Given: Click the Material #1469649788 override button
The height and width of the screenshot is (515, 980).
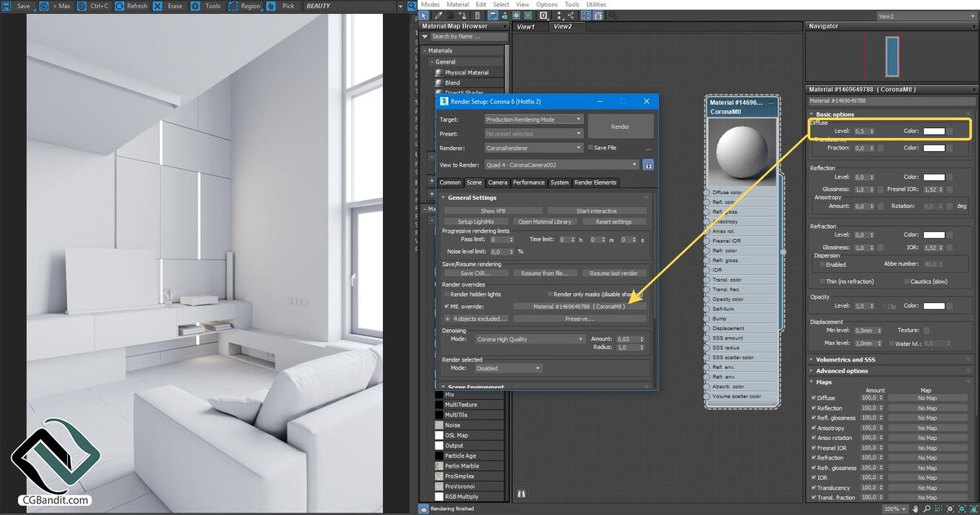Looking at the screenshot, I should click(x=578, y=306).
